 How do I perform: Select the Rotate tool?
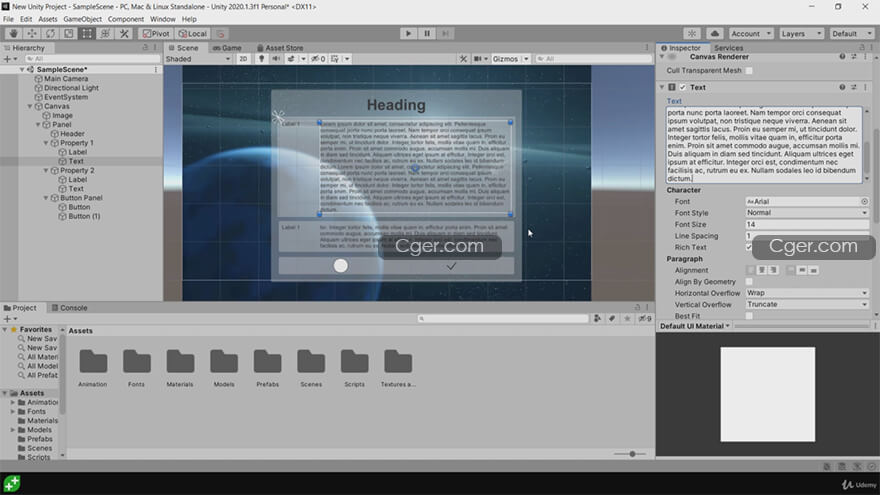pos(49,33)
